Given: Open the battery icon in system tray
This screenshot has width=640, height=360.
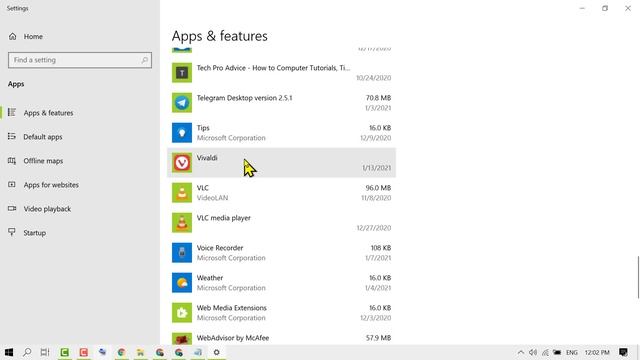Looking at the screenshot, I should click(x=557, y=352).
